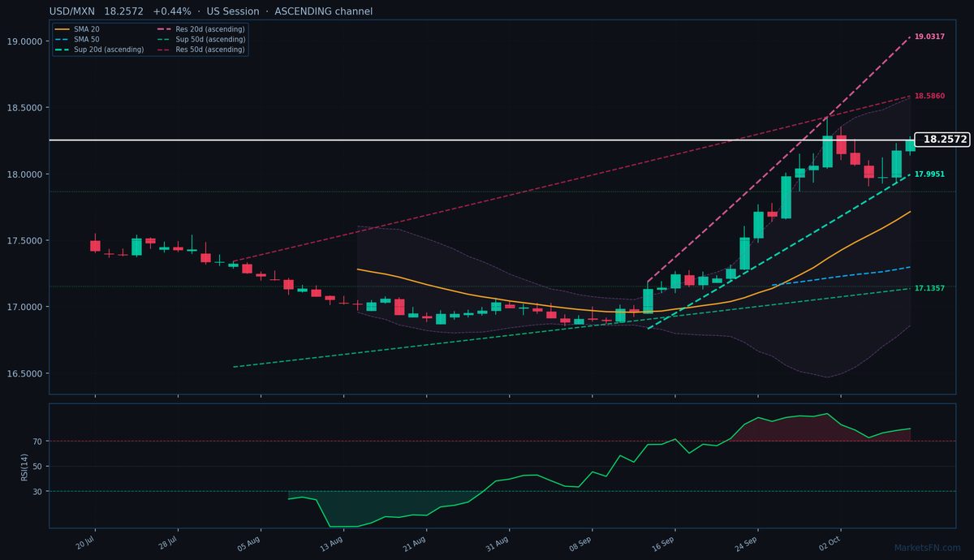Select the Sup 20d (ascending) legend entry

(x=99, y=50)
